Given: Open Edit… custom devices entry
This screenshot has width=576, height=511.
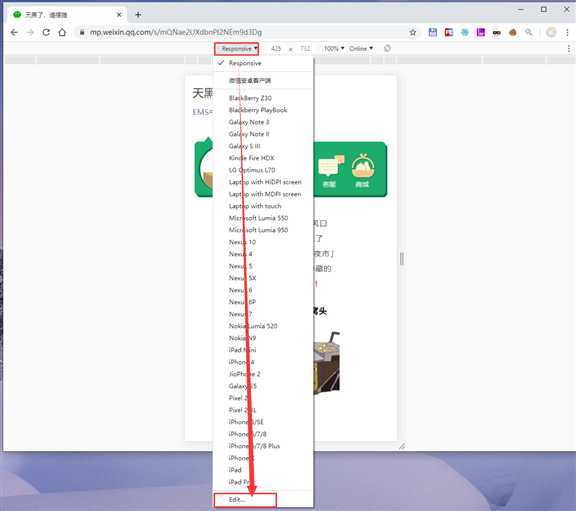Looking at the screenshot, I should [263, 500].
